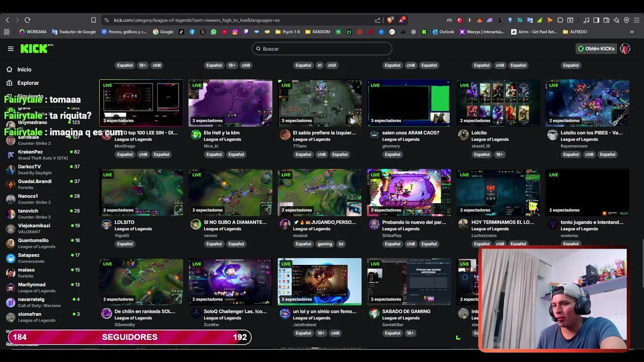Click the Buscar search field
644x362 pixels.
pos(322,49)
